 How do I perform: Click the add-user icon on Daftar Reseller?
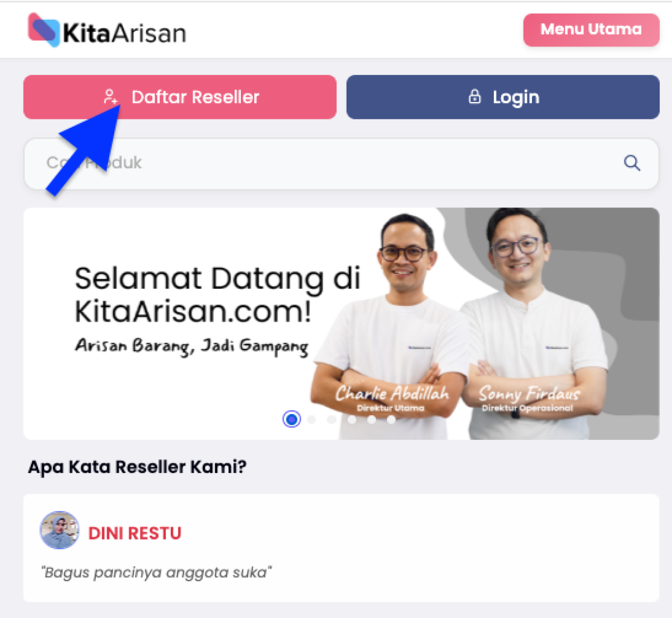click(x=111, y=97)
